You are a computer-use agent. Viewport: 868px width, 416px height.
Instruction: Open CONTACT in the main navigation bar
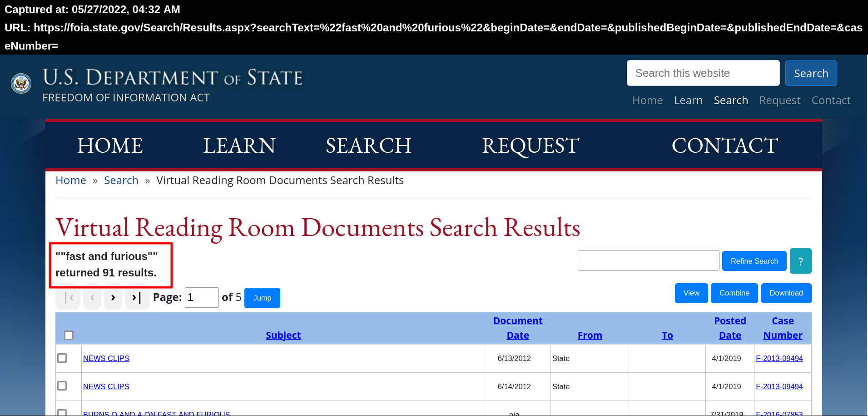(x=725, y=146)
